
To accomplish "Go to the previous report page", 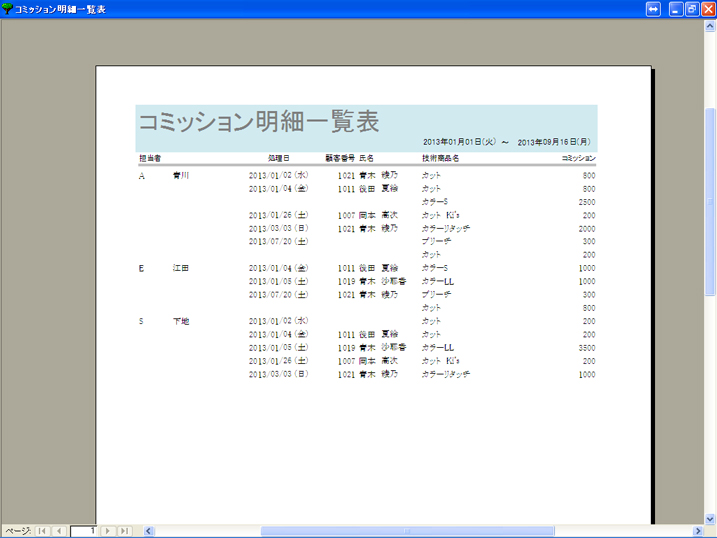I will [x=59, y=531].
